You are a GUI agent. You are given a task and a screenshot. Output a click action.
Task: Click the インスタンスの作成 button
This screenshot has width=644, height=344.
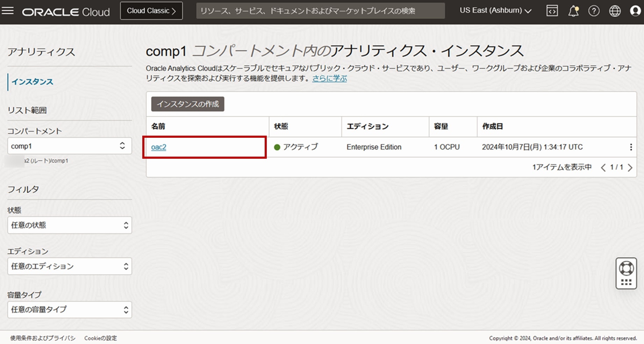click(x=188, y=104)
